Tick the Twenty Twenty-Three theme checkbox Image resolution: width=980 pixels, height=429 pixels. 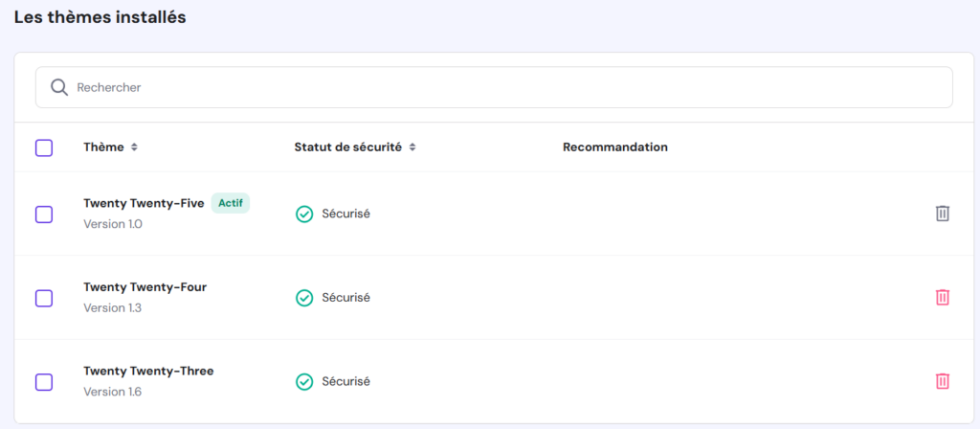(44, 381)
